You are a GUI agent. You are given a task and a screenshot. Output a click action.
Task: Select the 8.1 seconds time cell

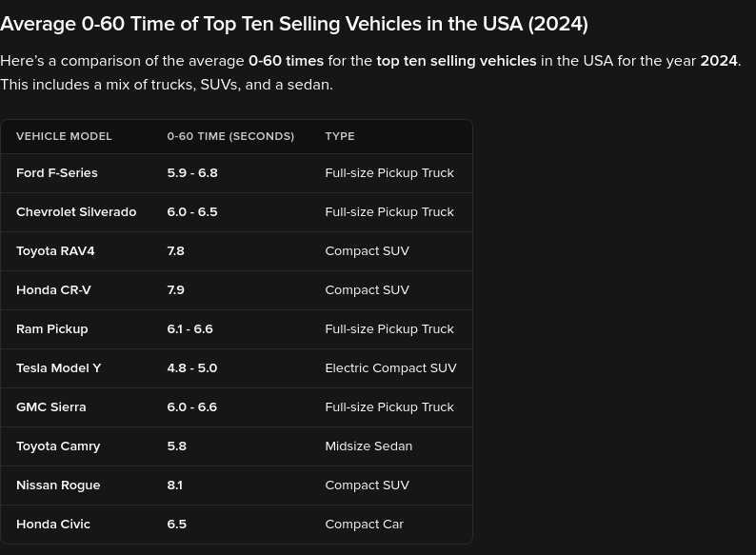(x=175, y=486)
